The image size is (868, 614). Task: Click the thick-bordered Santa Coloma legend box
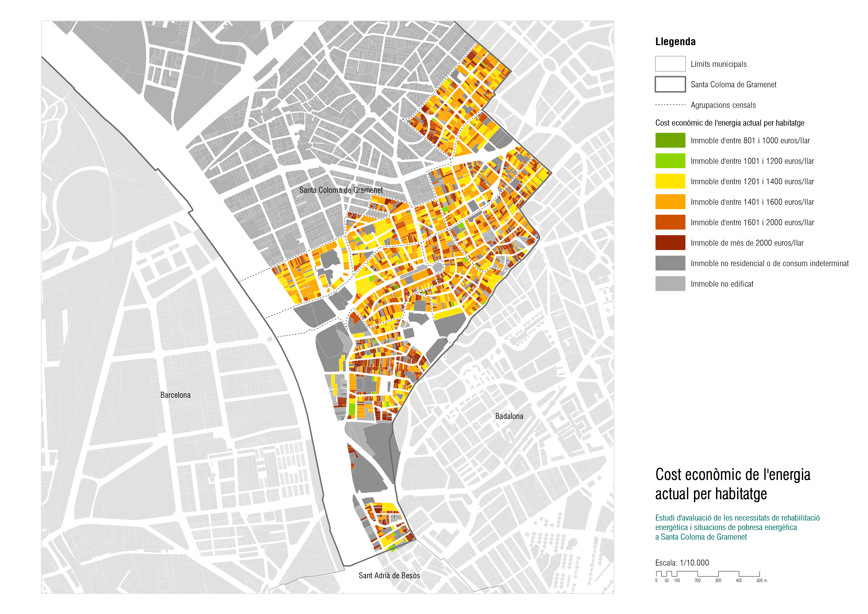[670, 84]
